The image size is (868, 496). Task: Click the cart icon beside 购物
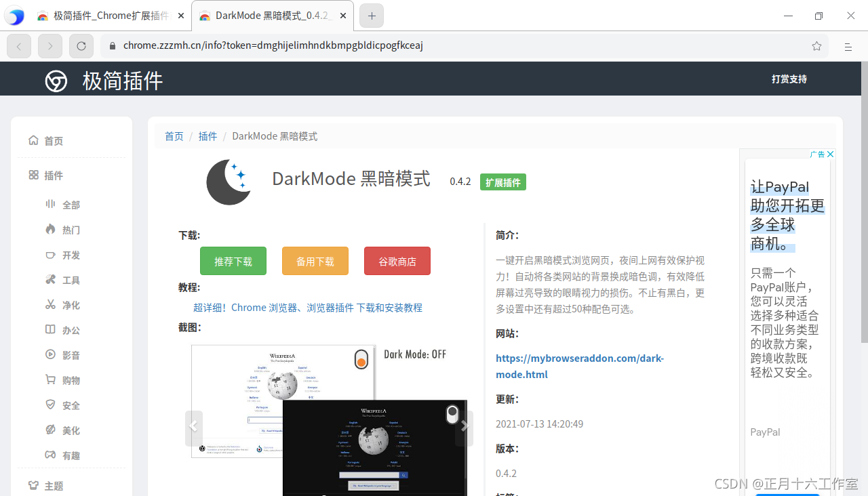point(50,379)
